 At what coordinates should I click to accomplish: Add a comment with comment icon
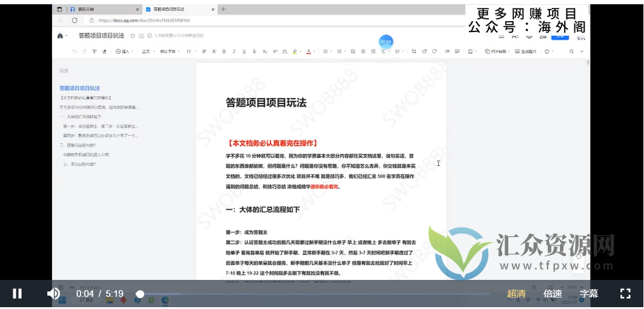457,51
